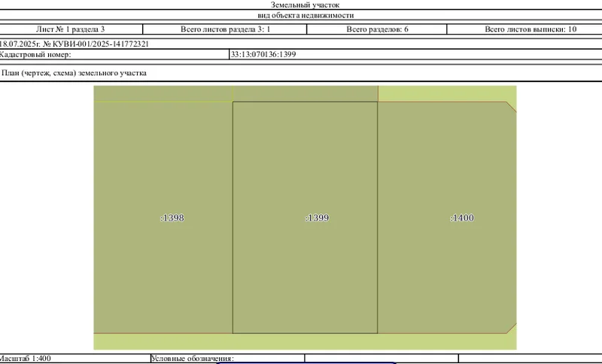
Task: Click the Условные обозначения cell
Action: click(x=228, y=359)
